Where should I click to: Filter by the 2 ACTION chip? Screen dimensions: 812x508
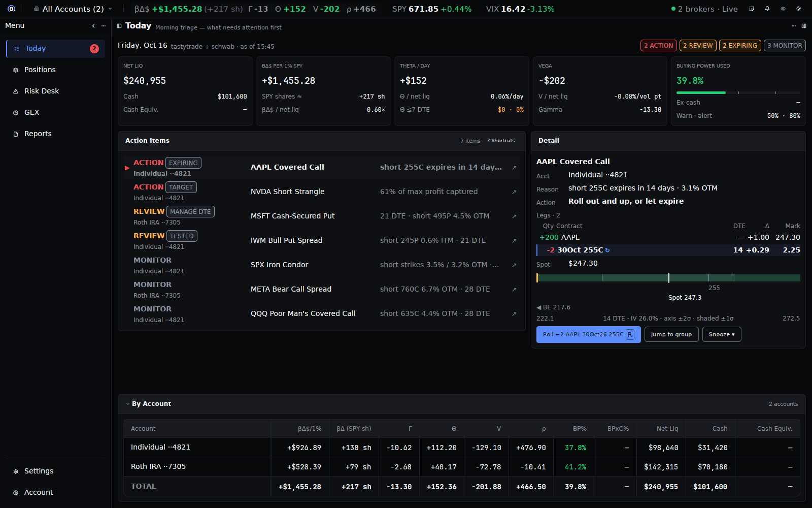click(x=658, y=46)
